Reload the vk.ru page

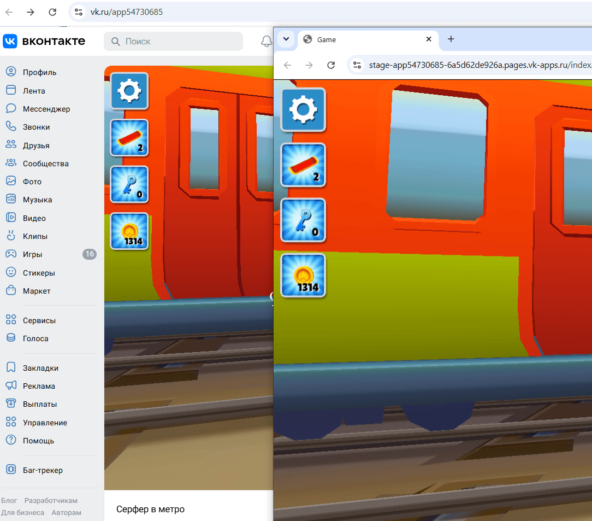52,12
